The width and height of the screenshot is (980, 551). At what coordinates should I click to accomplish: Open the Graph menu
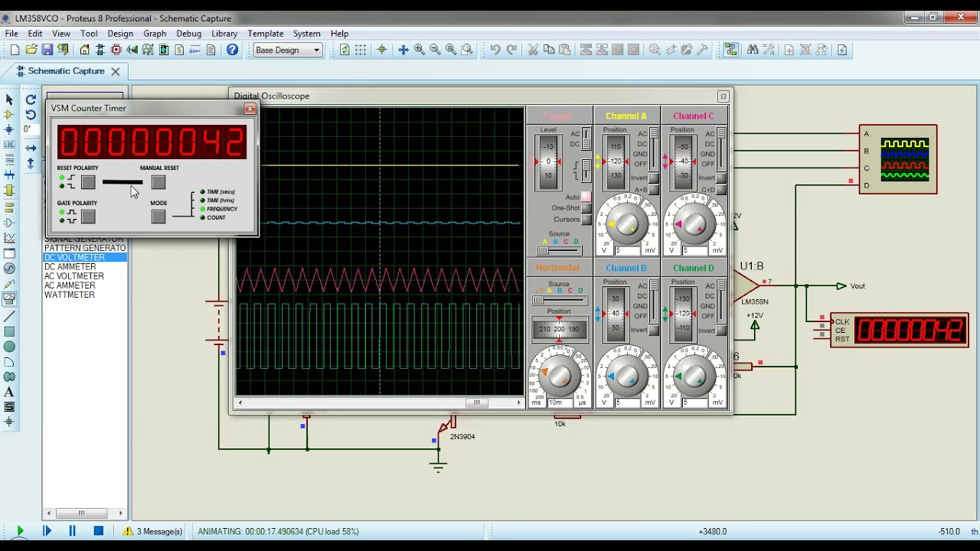155,34
